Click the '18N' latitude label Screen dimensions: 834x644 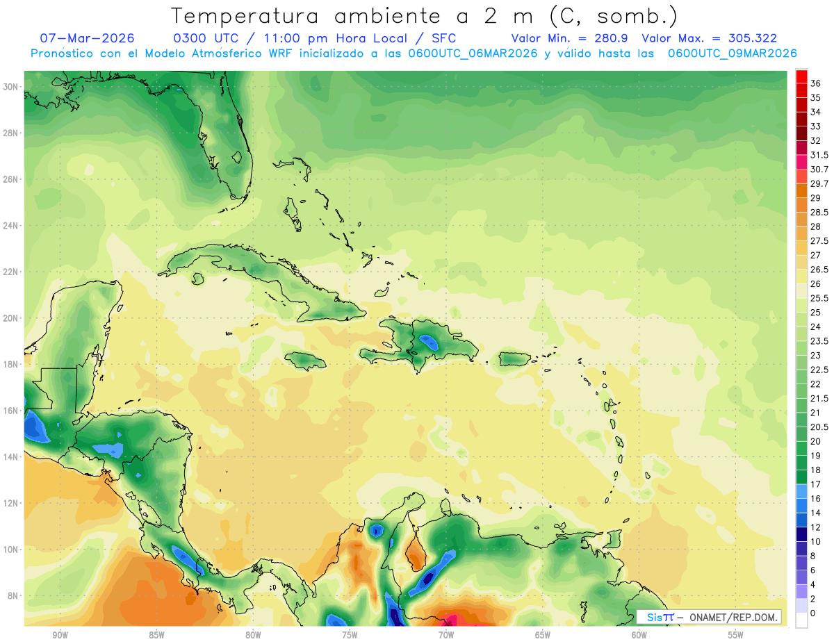10,364
